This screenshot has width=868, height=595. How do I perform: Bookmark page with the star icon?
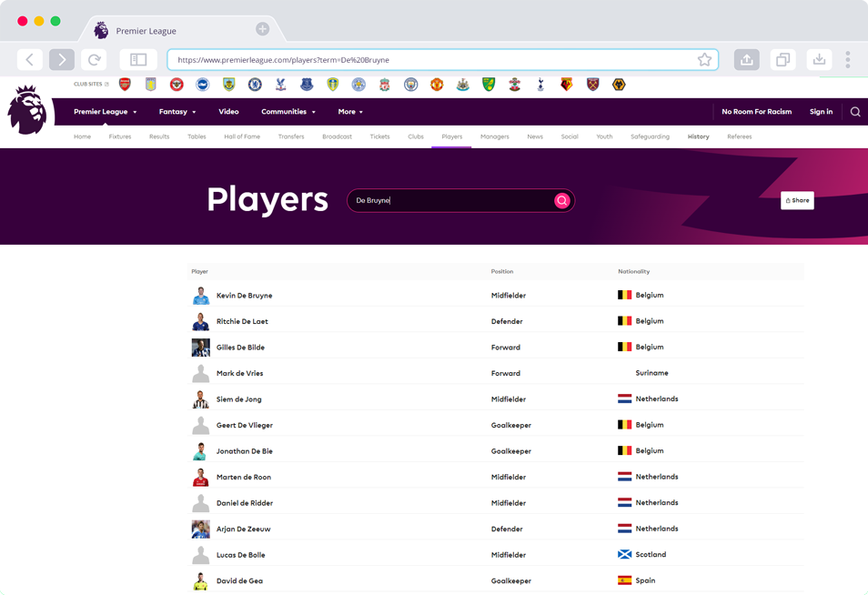pyautogui.click(x=704, y=60)
